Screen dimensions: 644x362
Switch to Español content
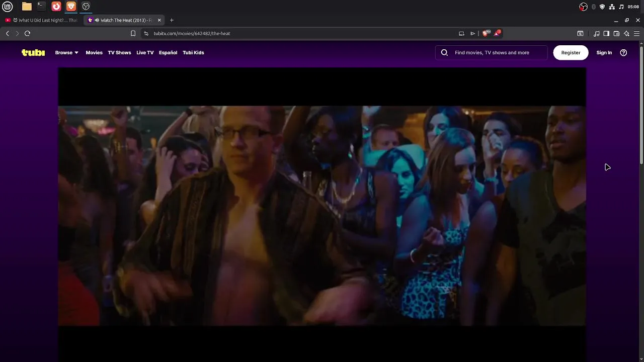click(168, 52)
